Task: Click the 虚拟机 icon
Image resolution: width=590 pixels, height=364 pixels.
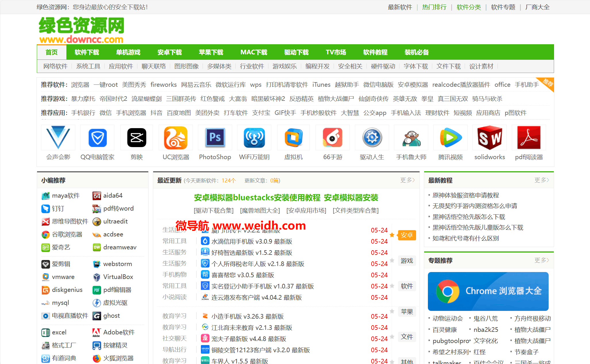Action: coord(293,138)
